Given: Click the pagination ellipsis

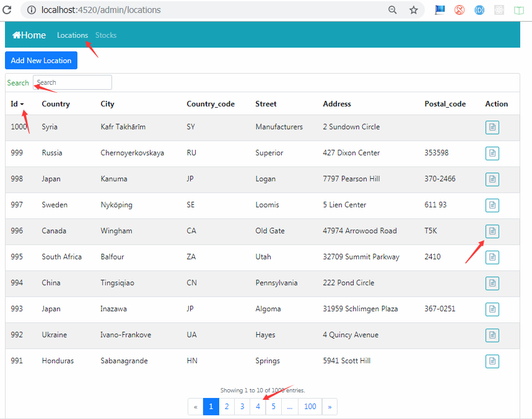Looking at the screenshot, I should pyautogui.click(x=290, y=407).
